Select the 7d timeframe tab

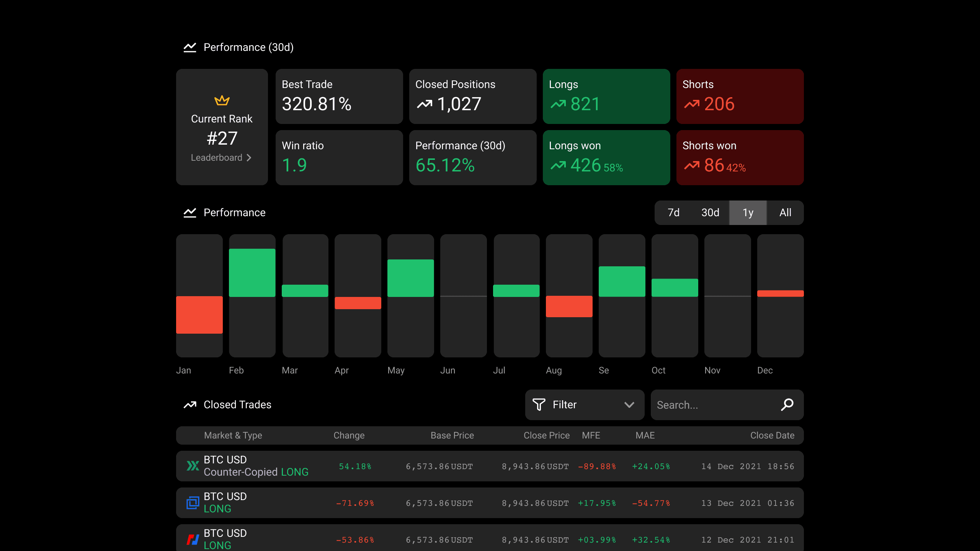tap(673, 213)
